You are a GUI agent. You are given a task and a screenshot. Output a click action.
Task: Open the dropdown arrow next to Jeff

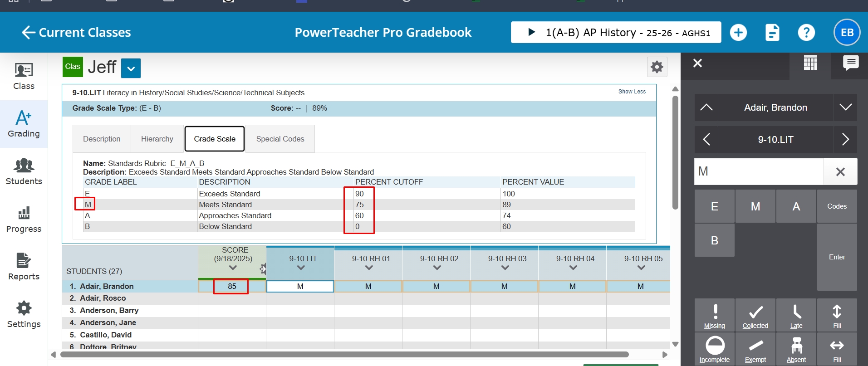tap(131, 68)
